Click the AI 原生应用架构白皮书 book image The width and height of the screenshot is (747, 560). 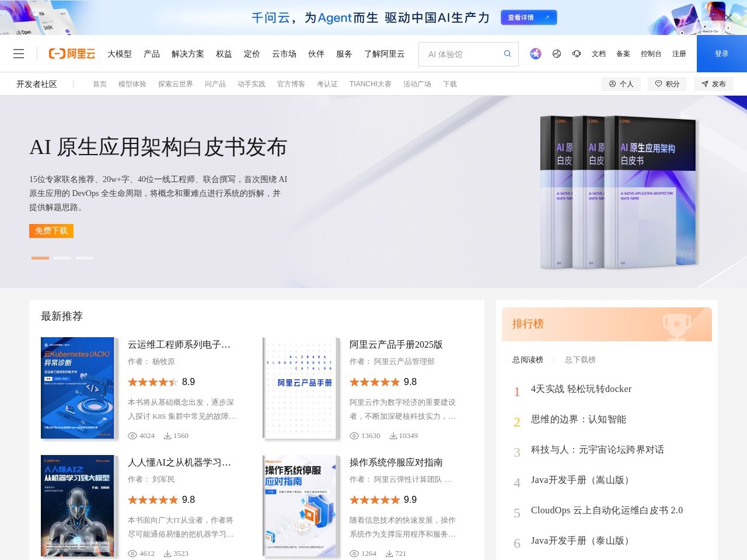coord(619,192)
